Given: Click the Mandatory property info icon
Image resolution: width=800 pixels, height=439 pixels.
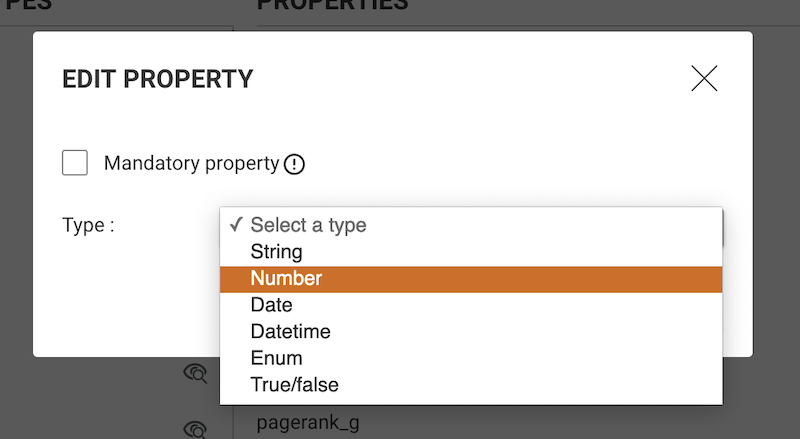Looking at the screenshot, I should click(x=294, y=164).
